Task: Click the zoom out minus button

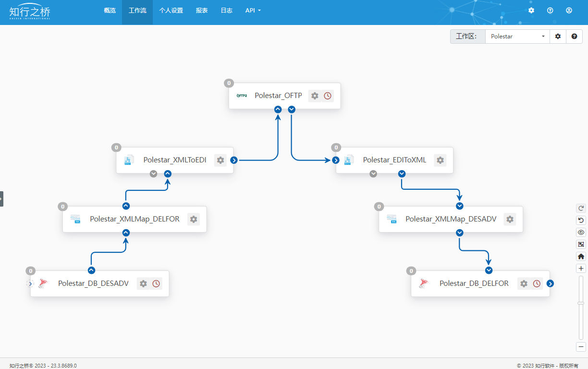Action: [581, 347]
